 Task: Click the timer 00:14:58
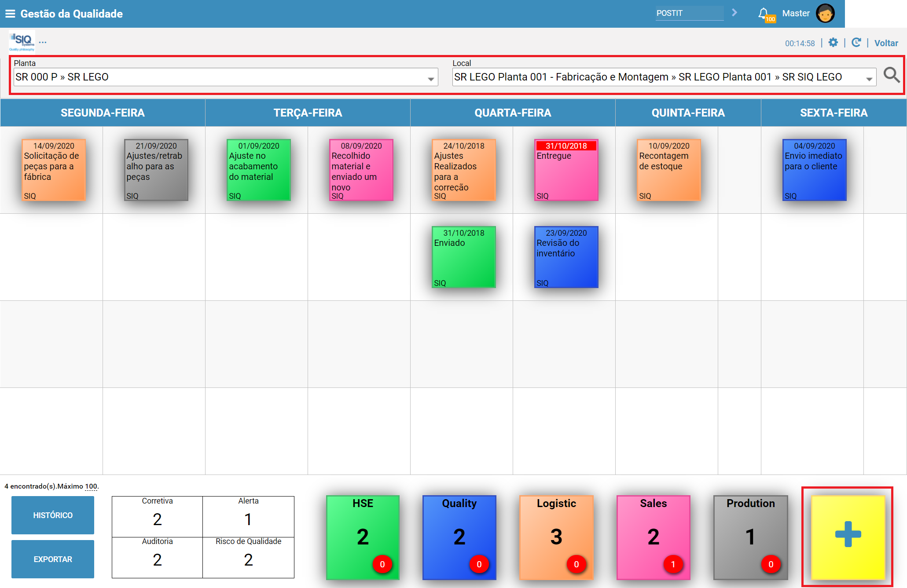tap(800, 44)
